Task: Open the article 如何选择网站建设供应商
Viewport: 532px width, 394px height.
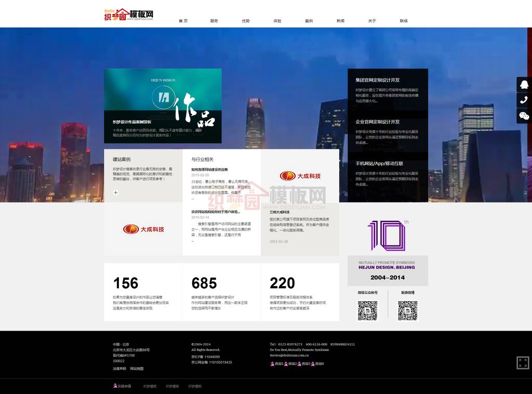Action: coord(209,169)
